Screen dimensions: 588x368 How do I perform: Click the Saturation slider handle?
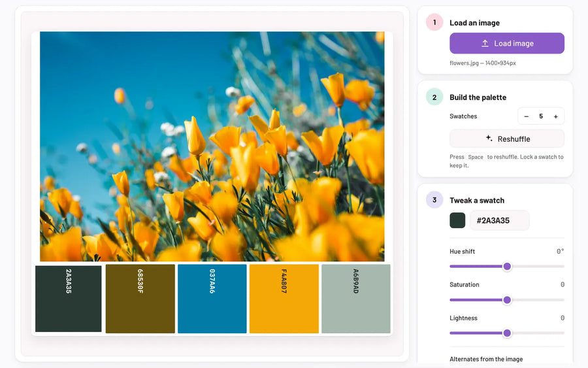pos(507,300)
